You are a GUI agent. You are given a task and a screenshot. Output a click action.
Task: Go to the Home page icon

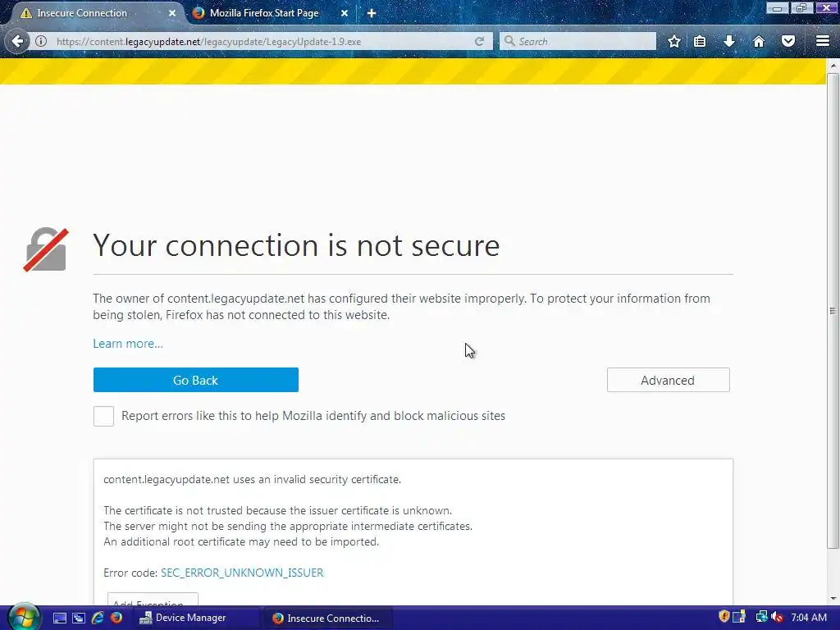(x=759, y=41)
